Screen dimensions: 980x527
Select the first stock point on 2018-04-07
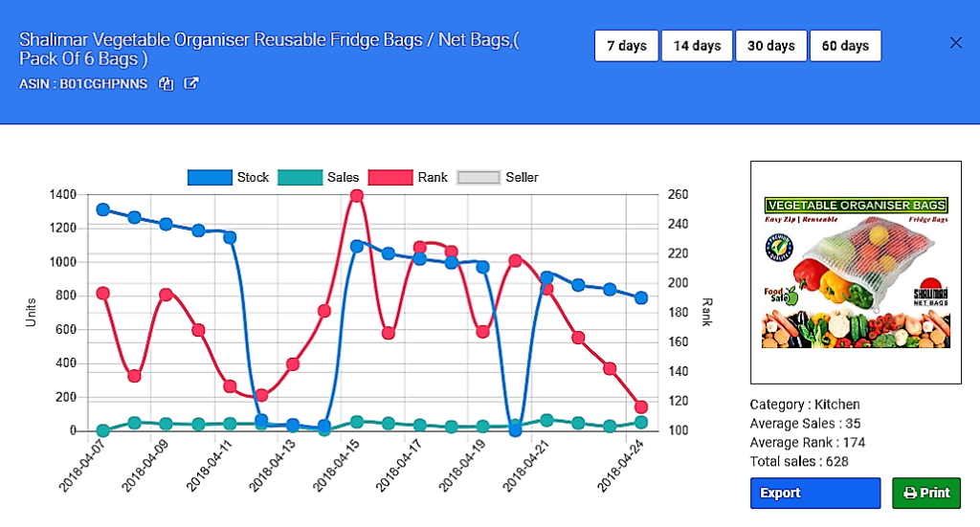coord(103,209)
